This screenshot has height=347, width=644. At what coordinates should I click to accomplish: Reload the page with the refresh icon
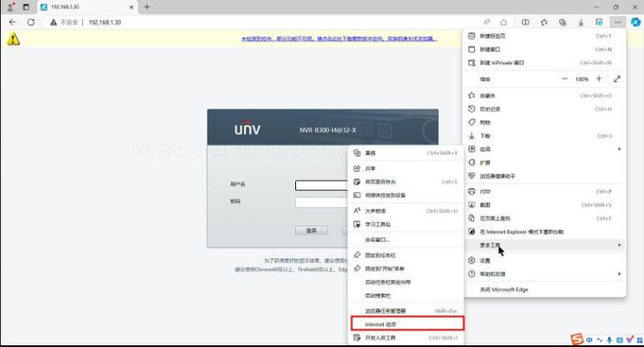point(31,22)
